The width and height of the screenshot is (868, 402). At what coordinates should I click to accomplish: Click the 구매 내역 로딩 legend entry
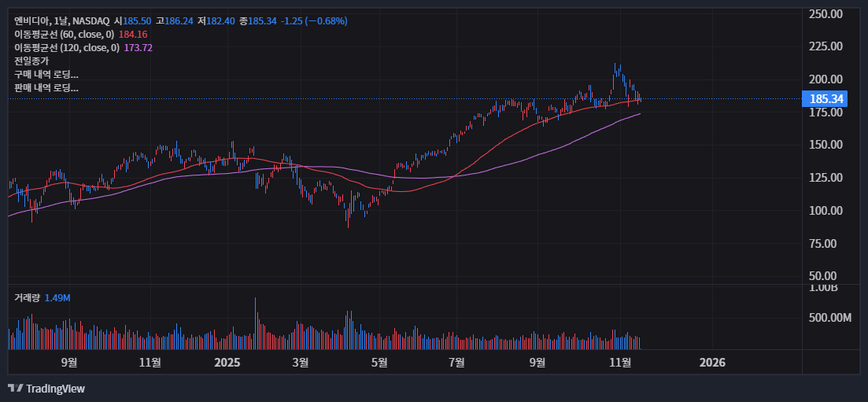[46, 75]
